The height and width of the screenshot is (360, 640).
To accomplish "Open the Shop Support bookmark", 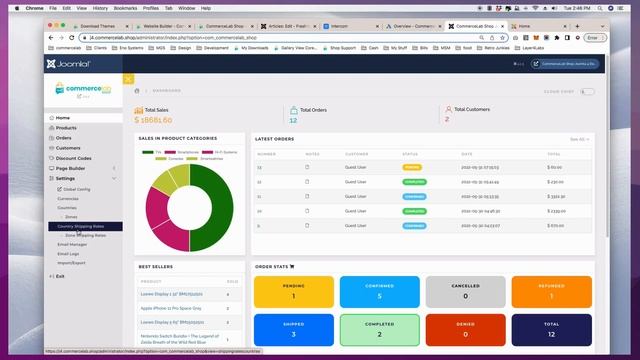I will (x=340, y=48).
